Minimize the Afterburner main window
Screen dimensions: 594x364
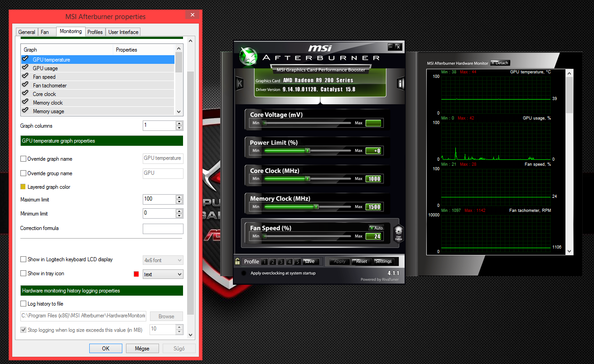(x=391, y=47)
